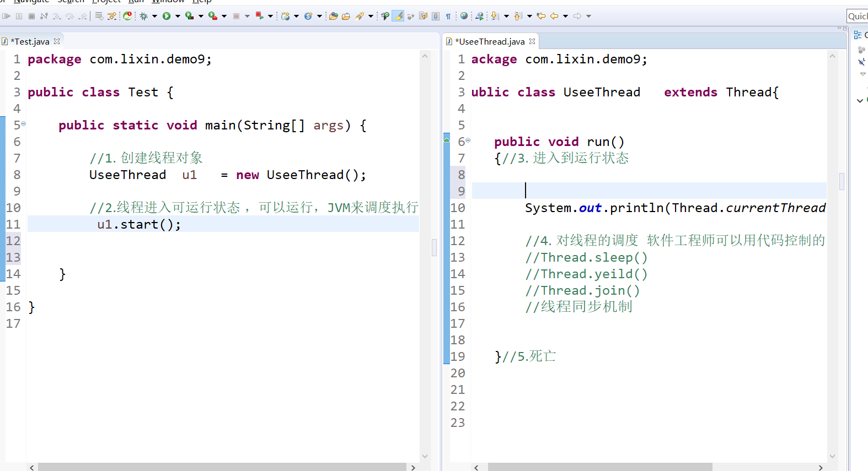This screenshot has width=868, height=471.
Task: Click the Open Type icon
Action: 333,16
